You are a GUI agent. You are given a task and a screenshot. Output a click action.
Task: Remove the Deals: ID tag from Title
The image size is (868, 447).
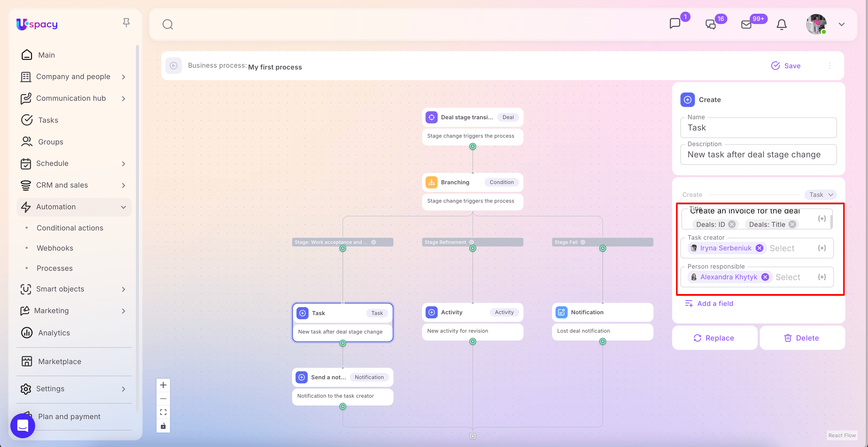(732, 224)
